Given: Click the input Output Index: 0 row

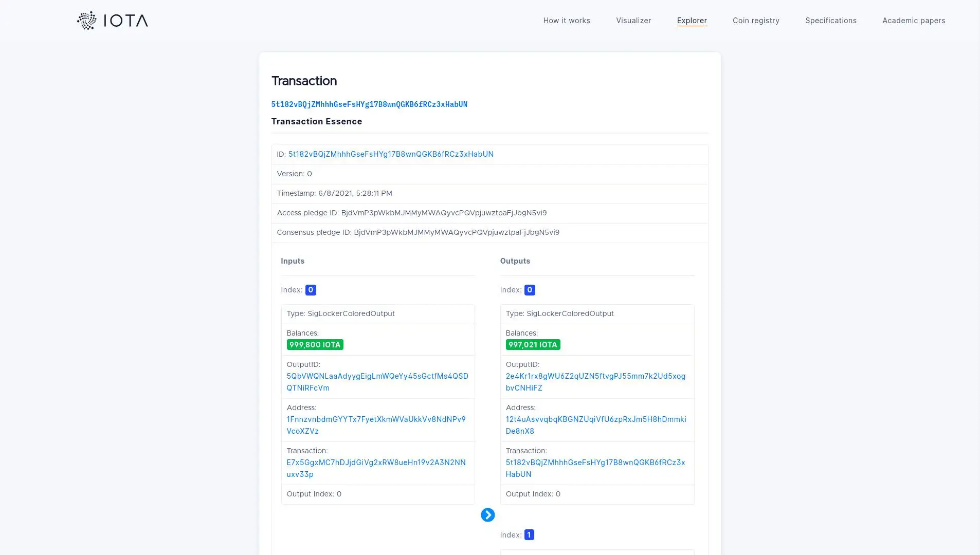Looking at the screenshot, I should click(x=378, y=494).
